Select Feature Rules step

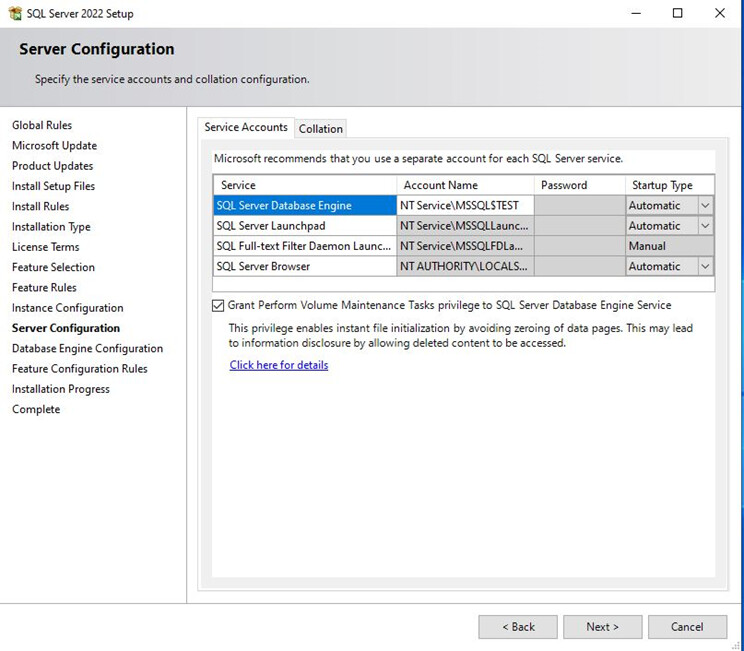click(44, 288)
